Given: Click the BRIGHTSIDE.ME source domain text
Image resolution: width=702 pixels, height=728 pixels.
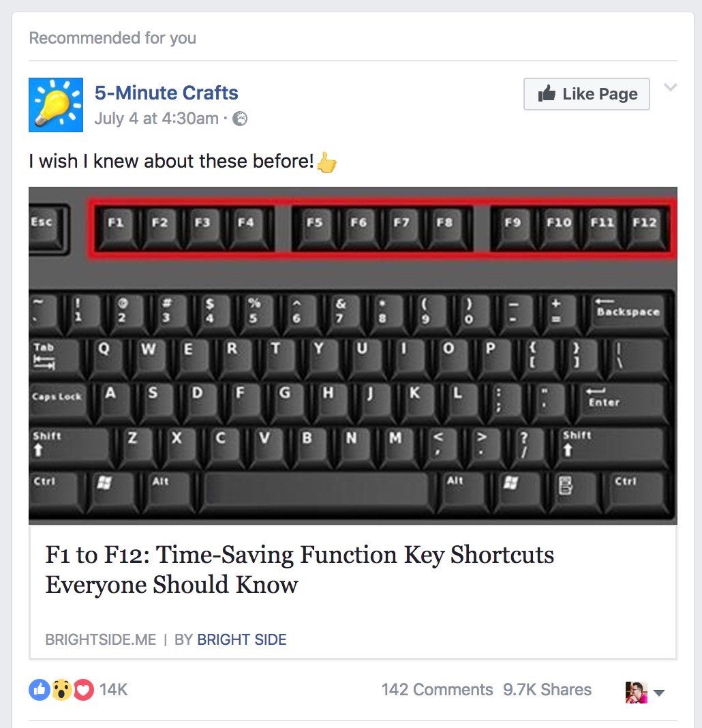Looking at the screenshot, I should [x=100, y=639].
